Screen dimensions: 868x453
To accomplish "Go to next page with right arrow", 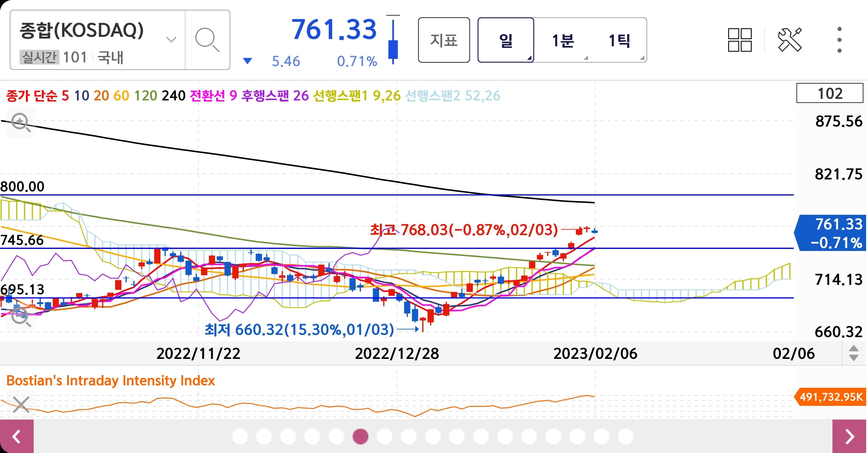I will tap(849, 437).
